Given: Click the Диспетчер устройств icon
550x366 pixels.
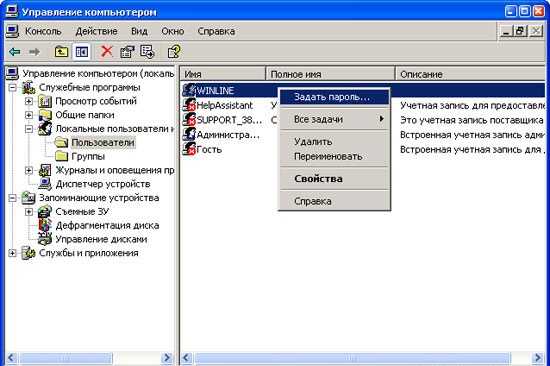Looking at the screenshot, I should pos(45,184).
